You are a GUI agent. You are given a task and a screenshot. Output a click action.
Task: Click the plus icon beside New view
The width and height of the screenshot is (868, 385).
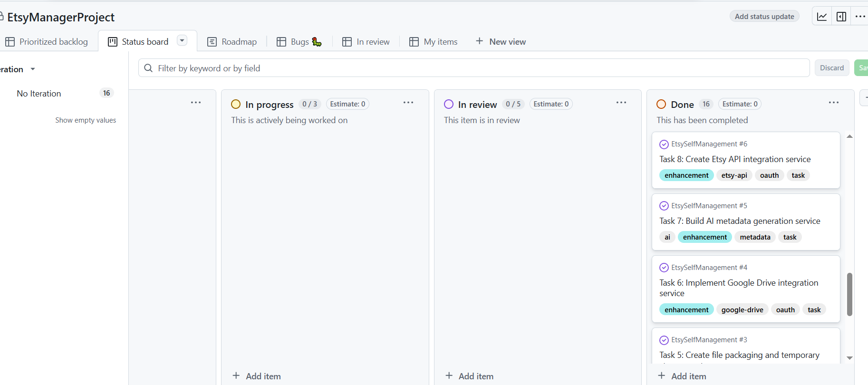point(480,41)
